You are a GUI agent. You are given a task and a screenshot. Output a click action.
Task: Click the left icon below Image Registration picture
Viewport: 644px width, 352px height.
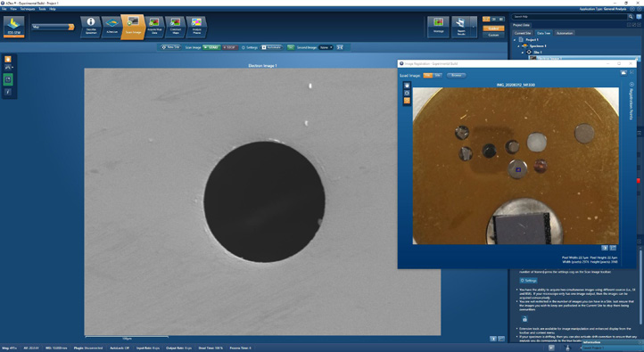tap(605, 249)
